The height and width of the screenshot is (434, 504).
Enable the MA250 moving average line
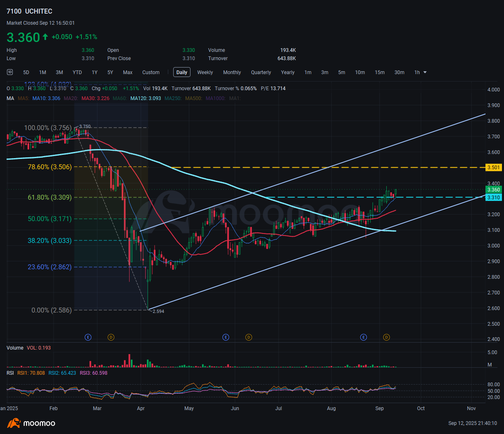[174, 98]
